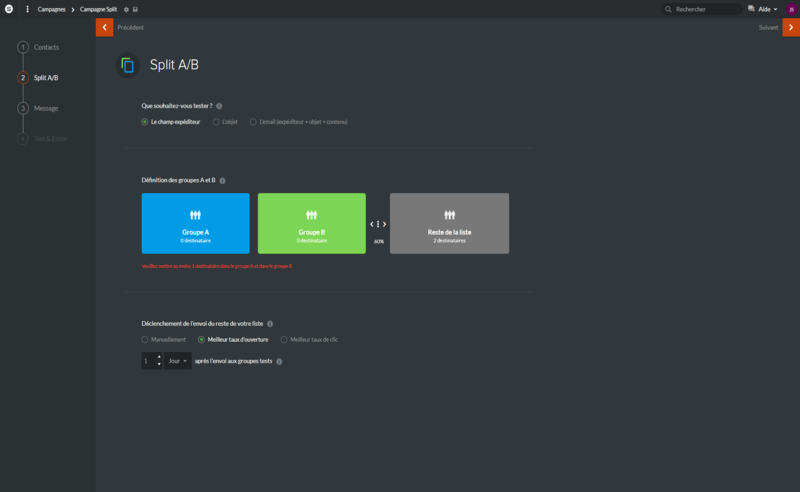This screenshot has height=492, width=800.
Task: Advance with the orange Suivant arrow
Action: point(791,27)
